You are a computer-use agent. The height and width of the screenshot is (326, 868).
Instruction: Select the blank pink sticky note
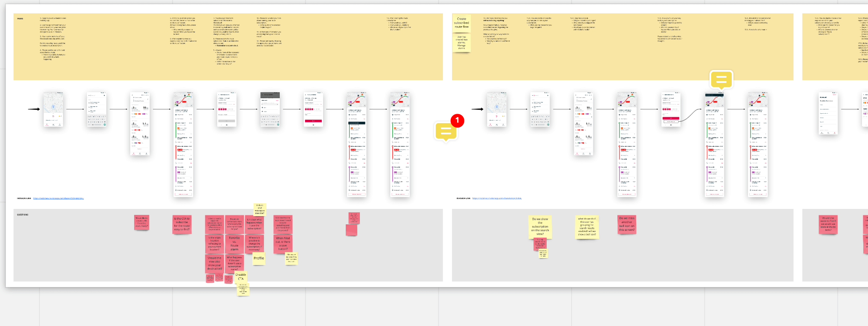(351, 230)
